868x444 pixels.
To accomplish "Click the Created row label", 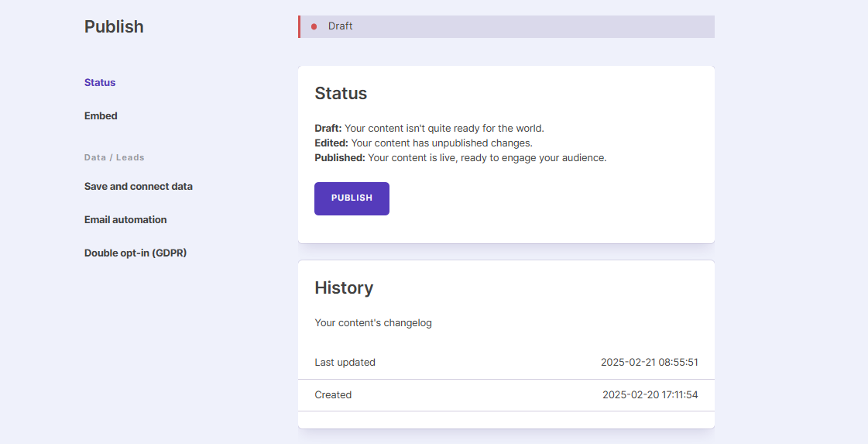I will tap(333, 395).
